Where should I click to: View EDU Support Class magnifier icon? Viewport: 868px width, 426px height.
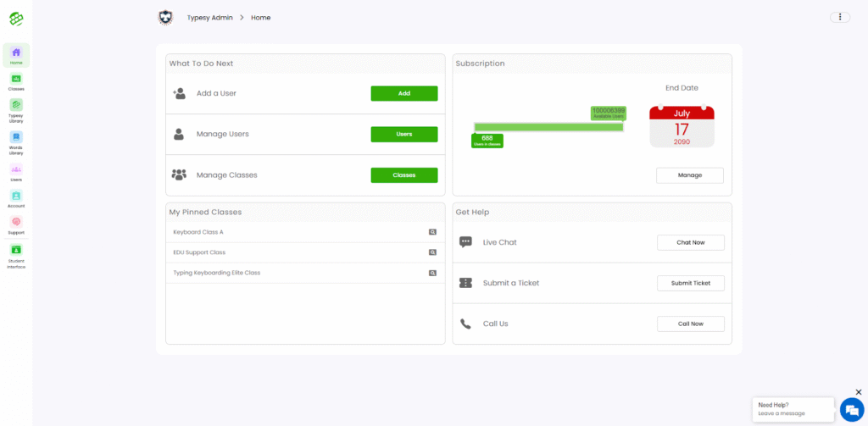click(431, 252)
